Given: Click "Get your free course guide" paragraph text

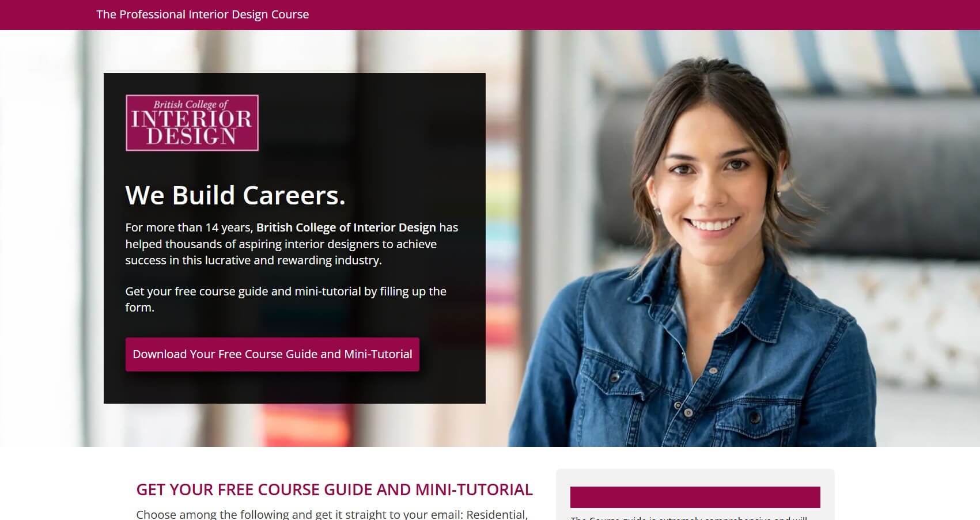Looking at the screenshot, I should [286, 299].
